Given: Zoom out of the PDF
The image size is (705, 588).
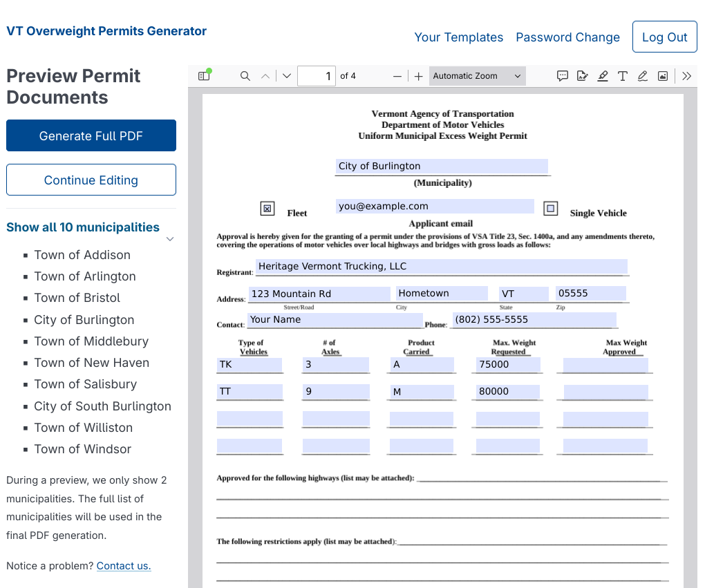Looking at the screenshot, I should pyautogui.click(x=397, y=77).
